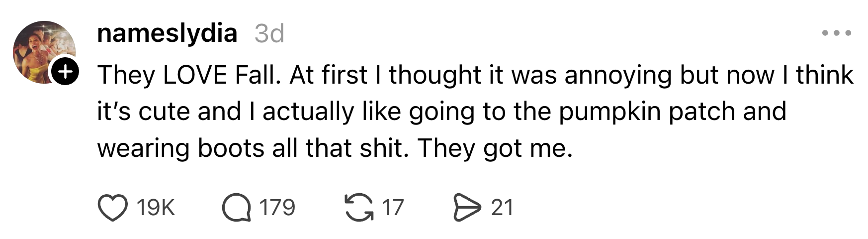Repost using the circular arrows icon
This screenshot has width=868, height=239.
[x=359, y=208]
